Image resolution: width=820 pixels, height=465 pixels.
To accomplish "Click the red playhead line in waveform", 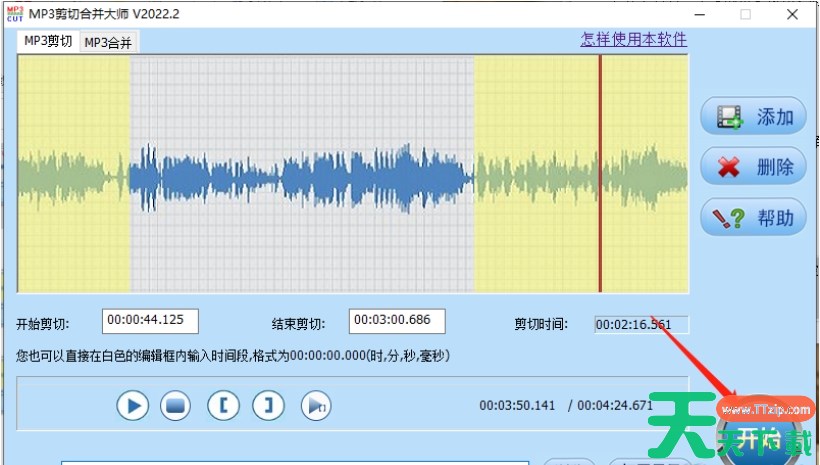I will click(x=600, y=174).
